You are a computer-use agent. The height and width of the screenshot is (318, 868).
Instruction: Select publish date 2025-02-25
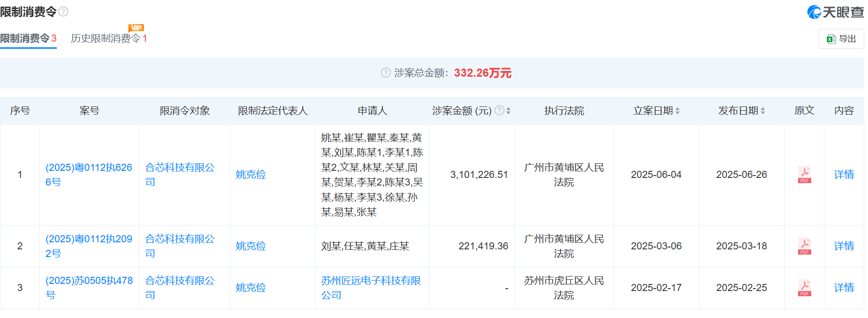[x=741, y=288]
